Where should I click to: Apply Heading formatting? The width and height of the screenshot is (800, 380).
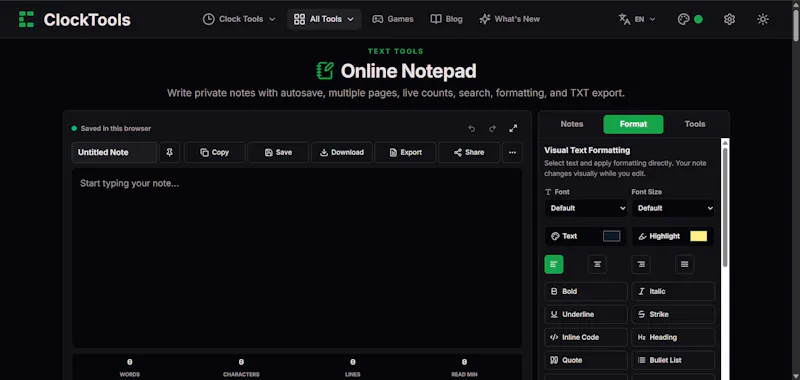(673, 337)
